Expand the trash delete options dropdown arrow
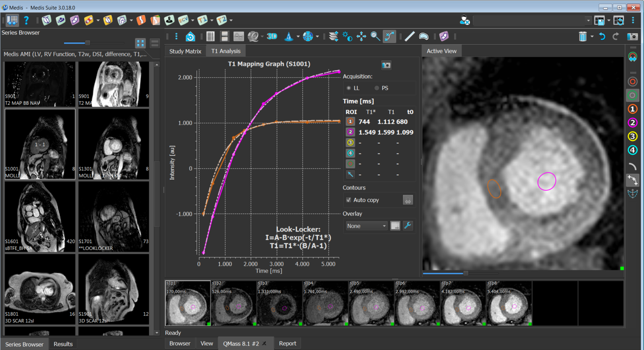The height and width of the screenshot is (350, 644). [x=592, y=36]
